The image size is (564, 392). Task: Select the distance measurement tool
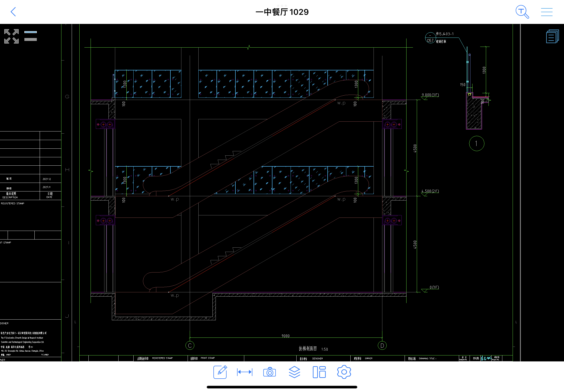pyautogui.click(x=244, y=372)
